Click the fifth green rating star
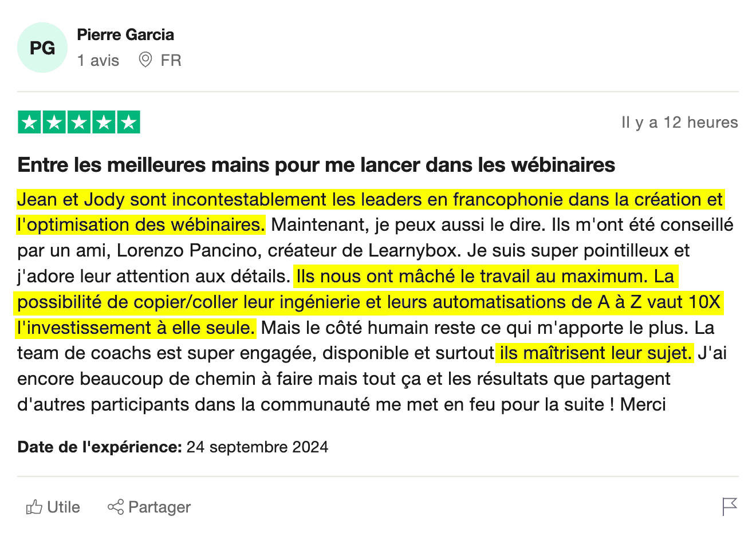The width and height of the screenshot is (756, 536). tap(128, 122)
